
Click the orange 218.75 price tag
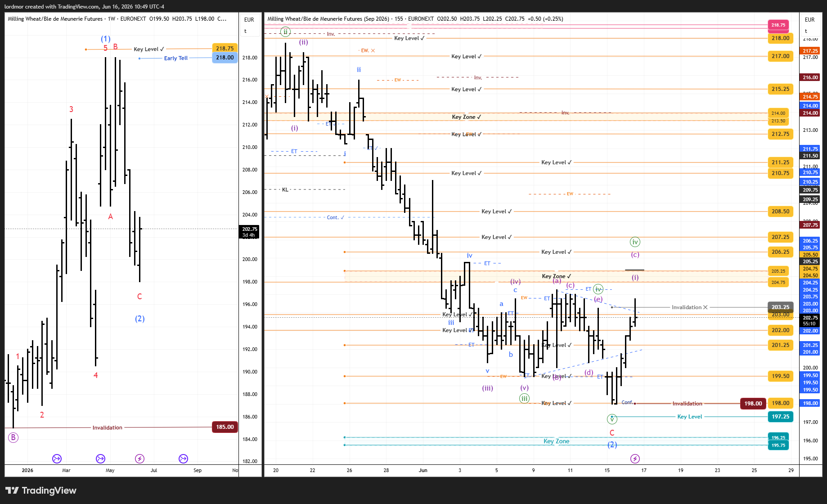pos(225,49)
